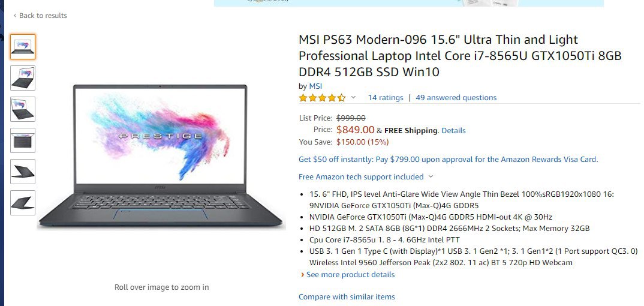Click the Free Amazon tech support text

[361, 176]
